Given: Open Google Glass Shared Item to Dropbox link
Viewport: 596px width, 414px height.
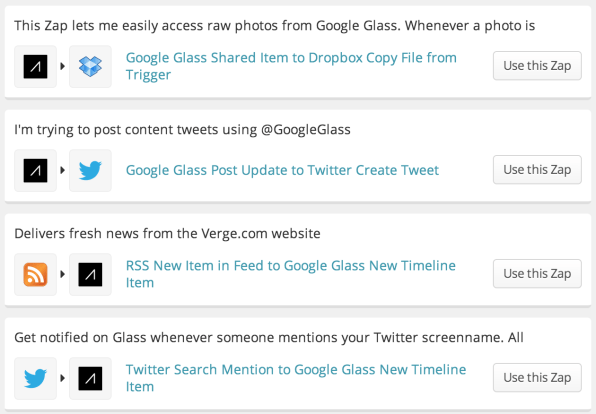Looking at the screenshot, I should click(291, 66).
